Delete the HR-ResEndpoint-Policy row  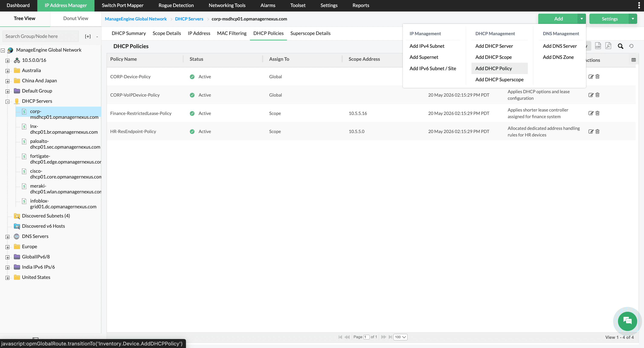pos(597,131)
